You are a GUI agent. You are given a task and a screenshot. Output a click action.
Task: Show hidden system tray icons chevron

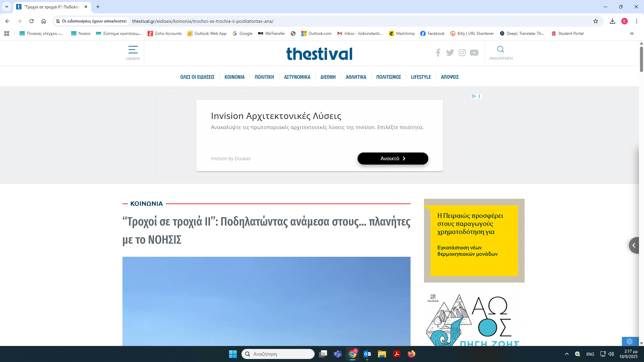pos(567,354)
